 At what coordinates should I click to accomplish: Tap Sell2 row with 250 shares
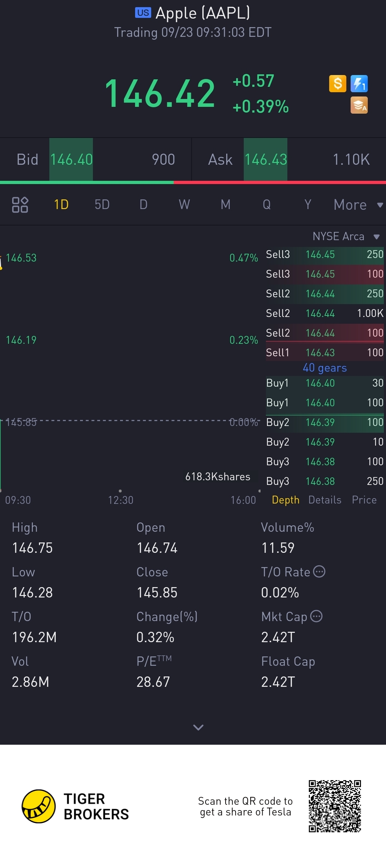(325, 294)
